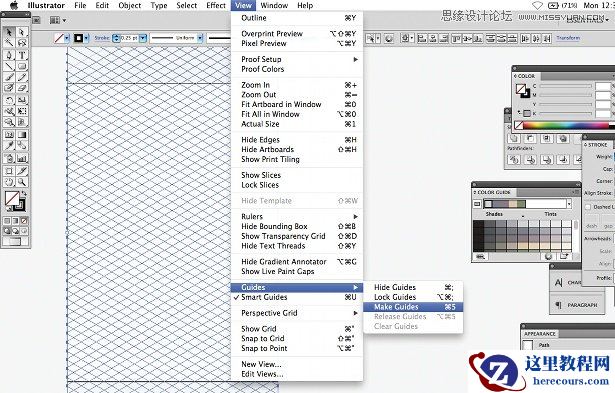Select the Pen tool
Viewport: 615px width, 393px height.
point(9,55)
